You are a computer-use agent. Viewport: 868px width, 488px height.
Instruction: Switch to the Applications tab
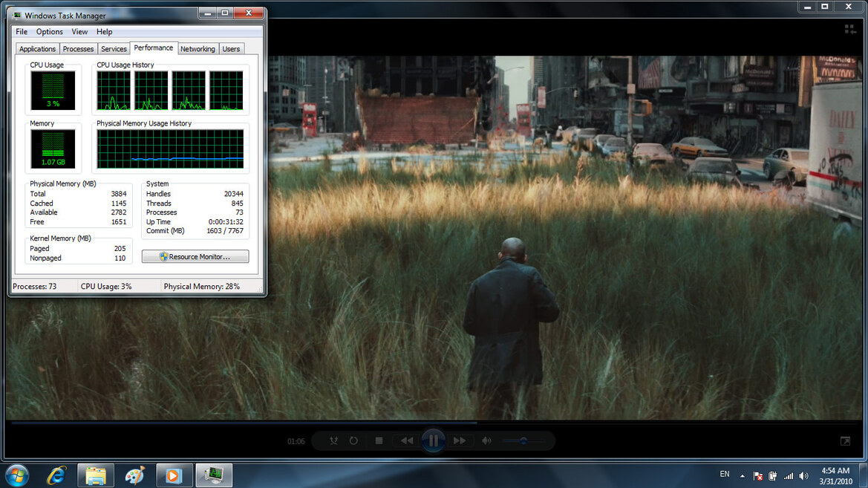click(37, 49)
